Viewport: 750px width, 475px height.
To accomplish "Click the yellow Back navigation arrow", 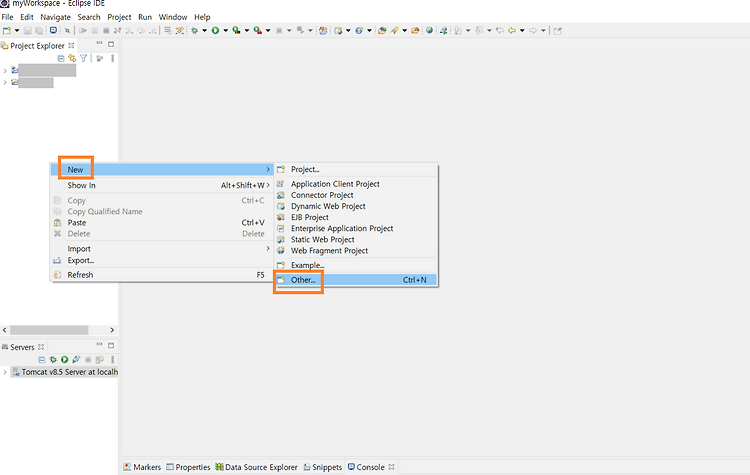I will click(x=512, y=31).
